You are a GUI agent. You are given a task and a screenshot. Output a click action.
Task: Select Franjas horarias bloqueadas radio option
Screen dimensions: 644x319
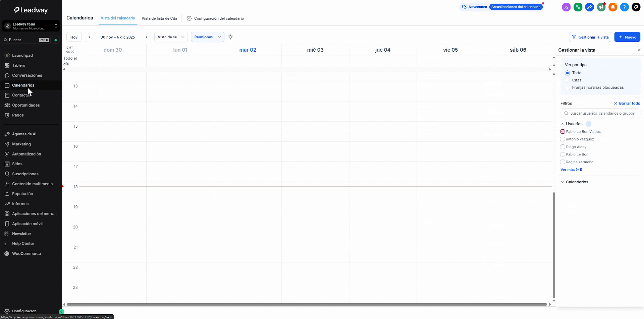[x=568, y=88]
